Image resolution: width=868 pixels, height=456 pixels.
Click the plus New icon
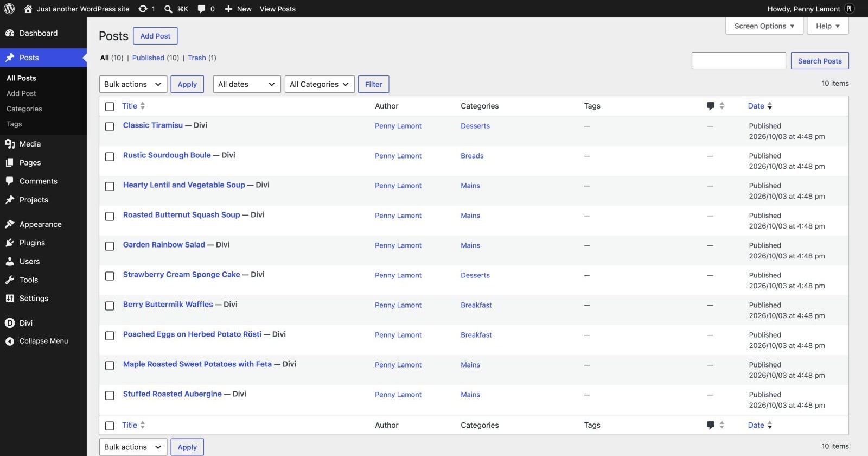(228, 9)
